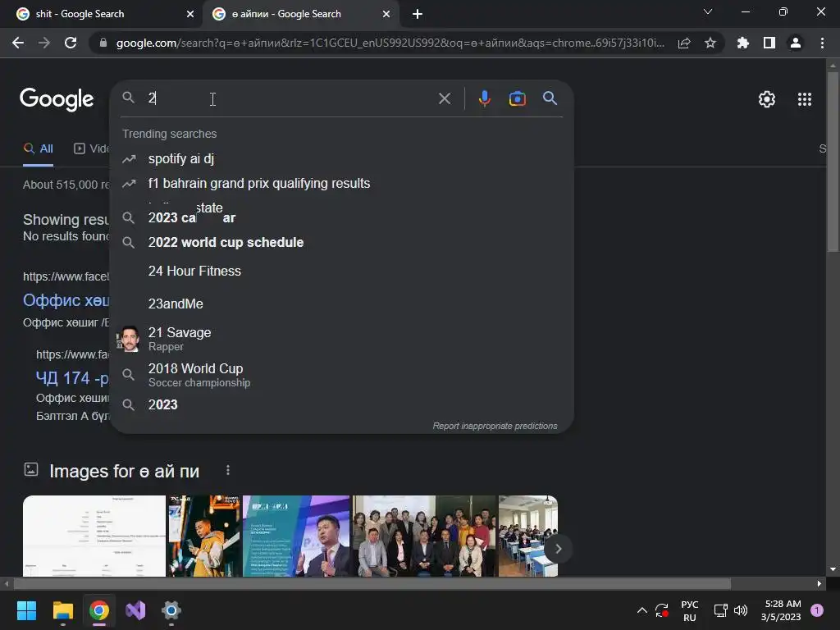840x630 pixels.
Task: Click the horizontal page scrollbar
Action: (x=372, y=583)
